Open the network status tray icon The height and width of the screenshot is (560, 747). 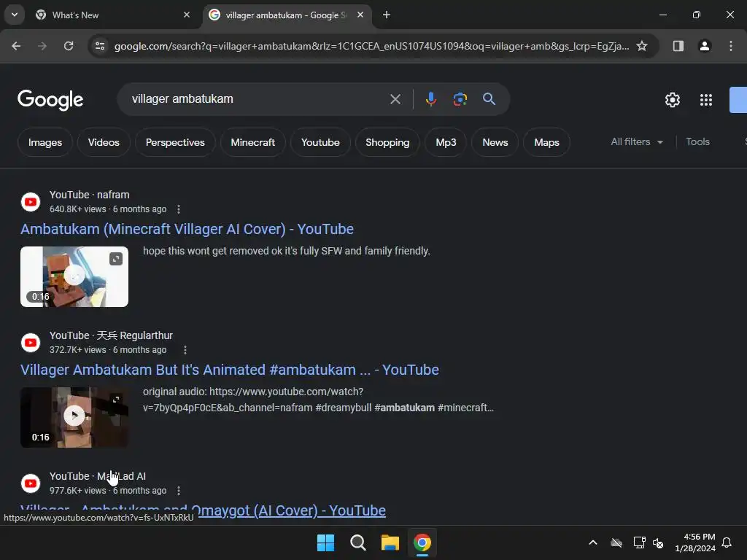639,542
